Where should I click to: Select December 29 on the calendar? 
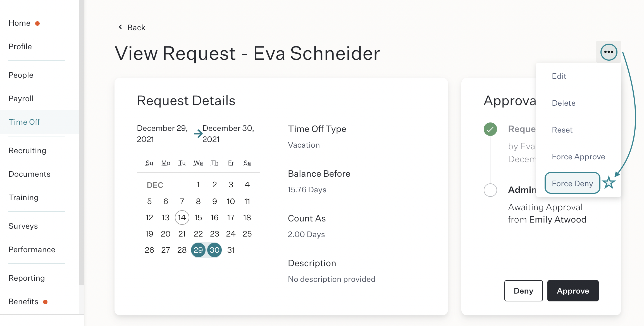(x=198, y=250)
